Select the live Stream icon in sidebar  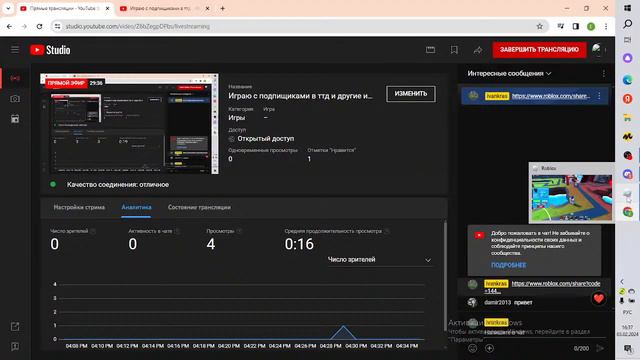coord(15,78)
